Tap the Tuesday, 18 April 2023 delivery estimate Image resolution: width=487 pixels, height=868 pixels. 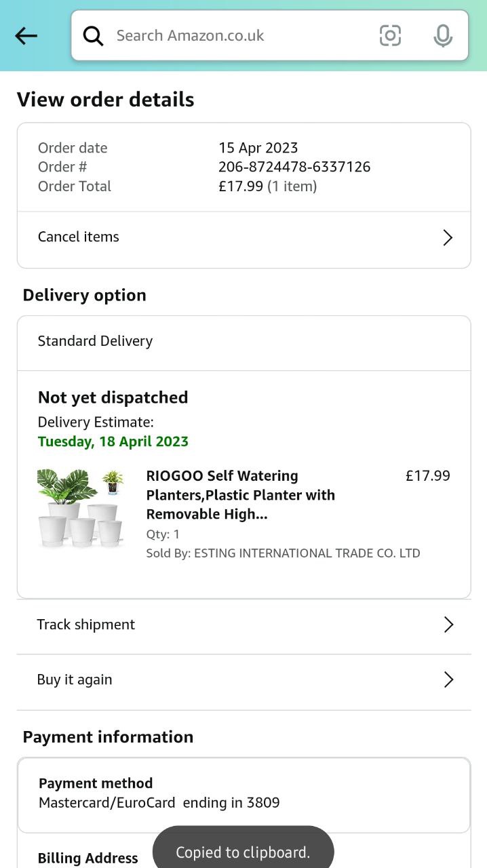pos(113,441)
